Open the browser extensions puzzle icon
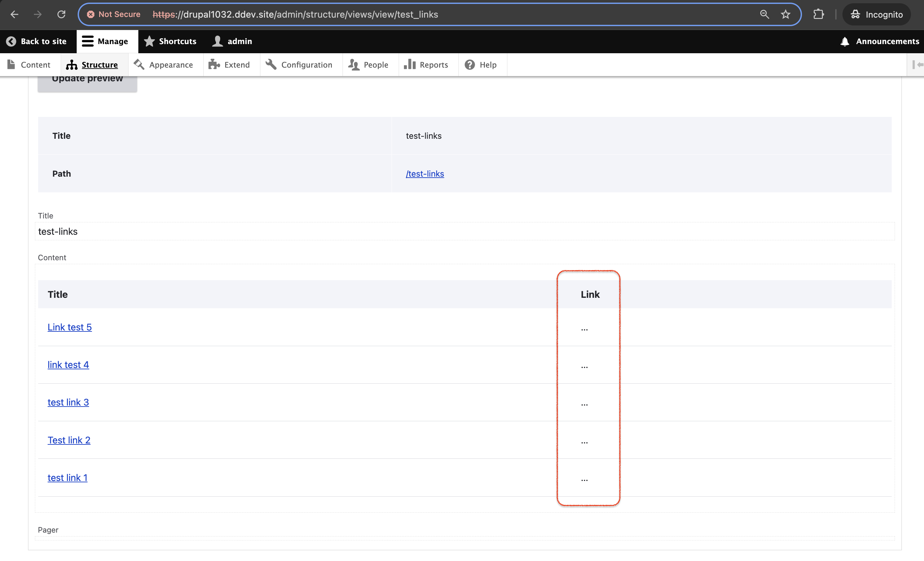The image size is (924, 561). [x=818, y=14]
